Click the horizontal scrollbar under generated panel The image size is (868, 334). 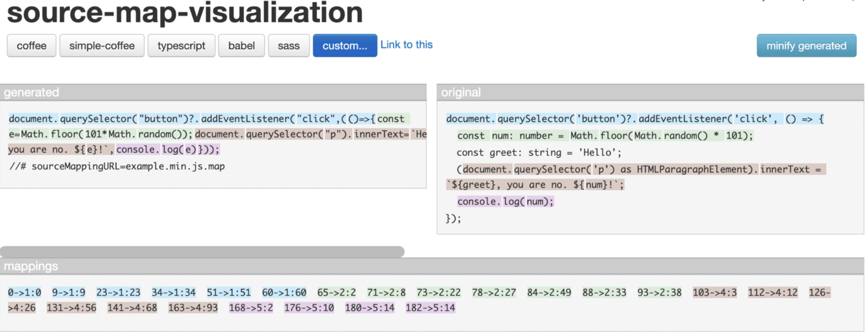(x=202, y=251)
